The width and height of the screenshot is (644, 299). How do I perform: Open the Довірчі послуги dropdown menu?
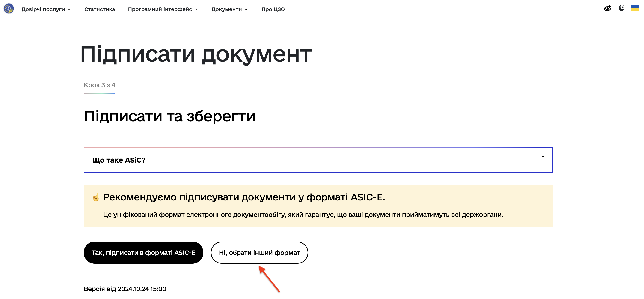[43, 9]
